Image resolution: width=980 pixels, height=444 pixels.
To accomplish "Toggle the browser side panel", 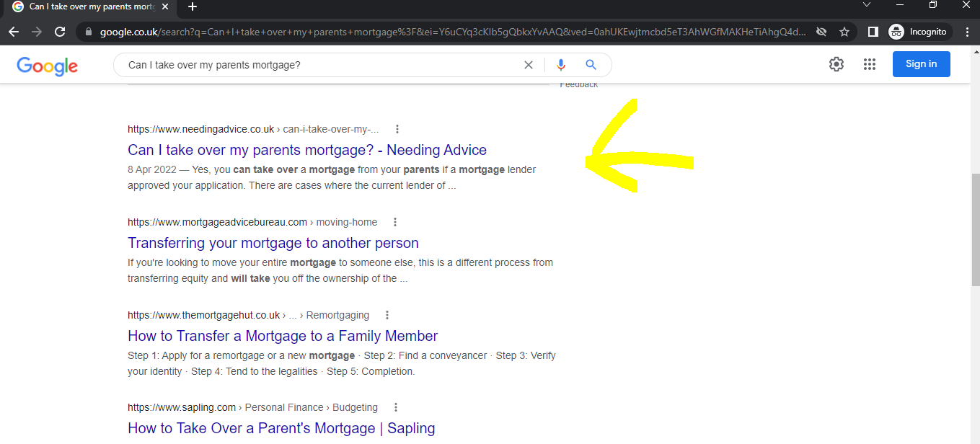I will (873, 32).
